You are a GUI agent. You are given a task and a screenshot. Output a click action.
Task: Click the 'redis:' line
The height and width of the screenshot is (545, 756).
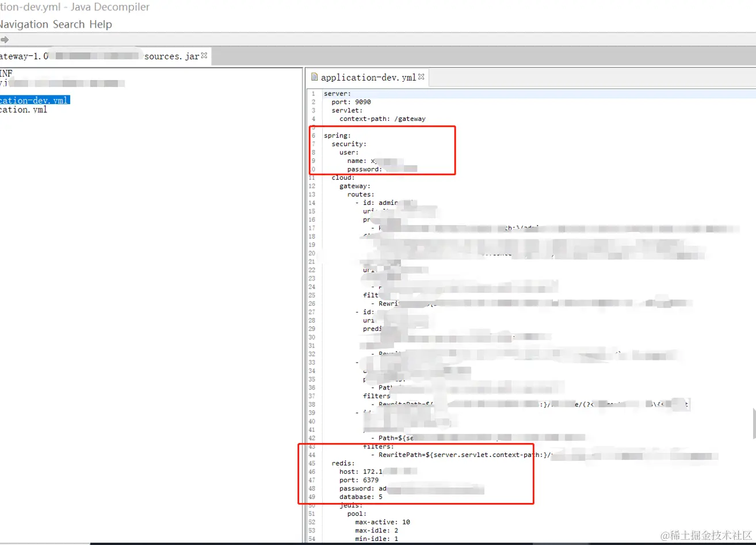343,463
